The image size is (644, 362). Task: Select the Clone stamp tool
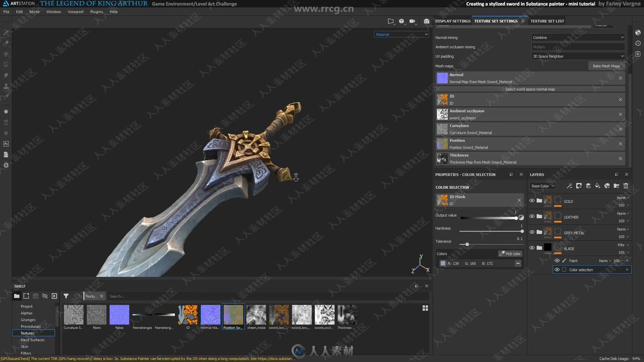click(6, 86)
